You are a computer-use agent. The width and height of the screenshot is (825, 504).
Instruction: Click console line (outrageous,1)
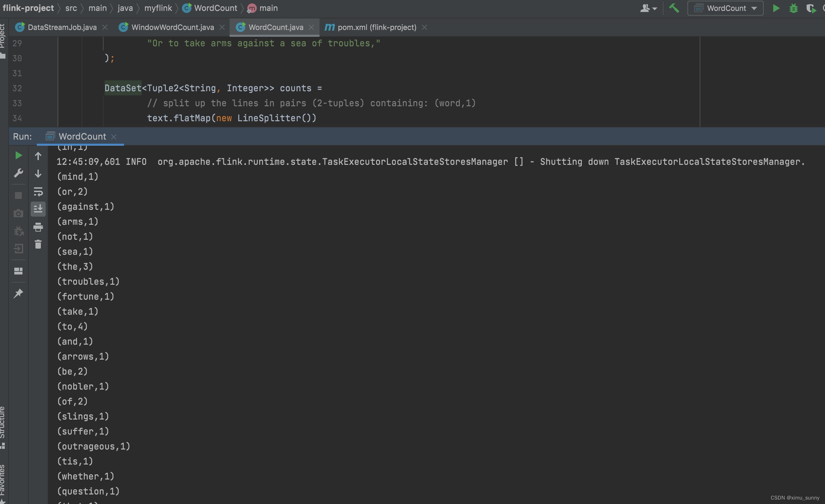pos(94,446)
